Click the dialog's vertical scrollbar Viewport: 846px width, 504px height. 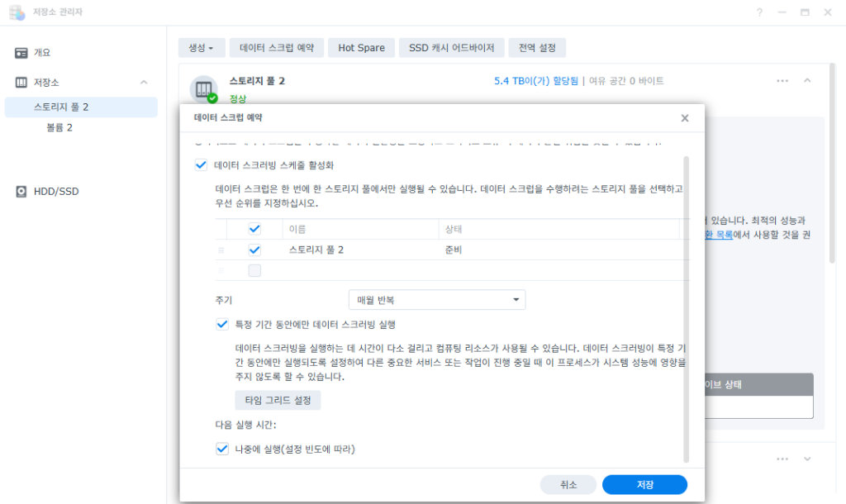[687, 310]
